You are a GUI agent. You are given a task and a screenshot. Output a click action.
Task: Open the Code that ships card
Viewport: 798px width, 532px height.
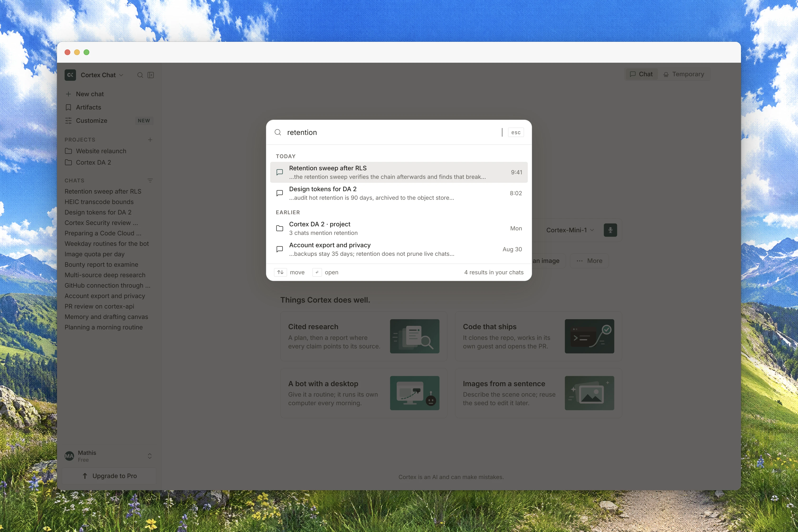(538, 336)
